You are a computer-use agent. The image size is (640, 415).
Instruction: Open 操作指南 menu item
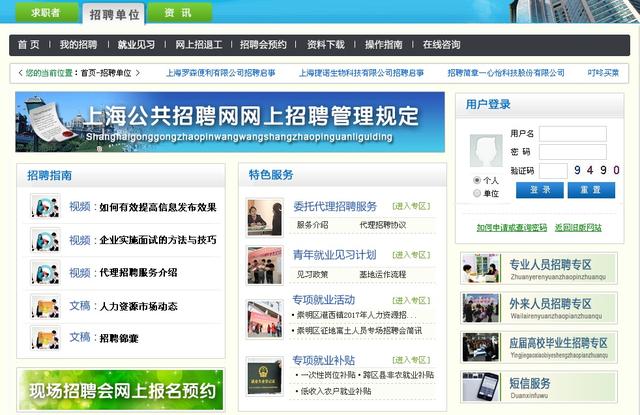[384, 45]
